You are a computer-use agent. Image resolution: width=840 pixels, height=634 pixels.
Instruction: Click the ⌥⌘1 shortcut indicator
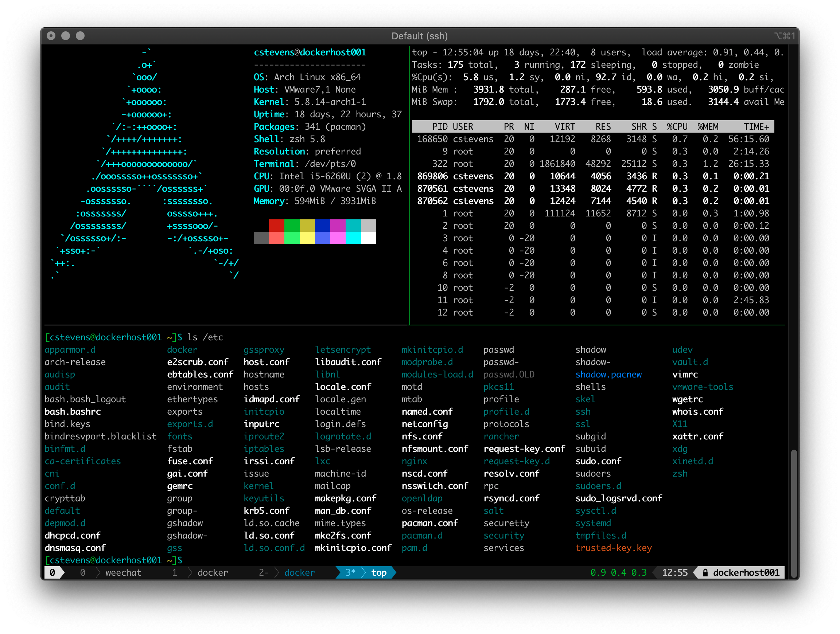(785, 36)
